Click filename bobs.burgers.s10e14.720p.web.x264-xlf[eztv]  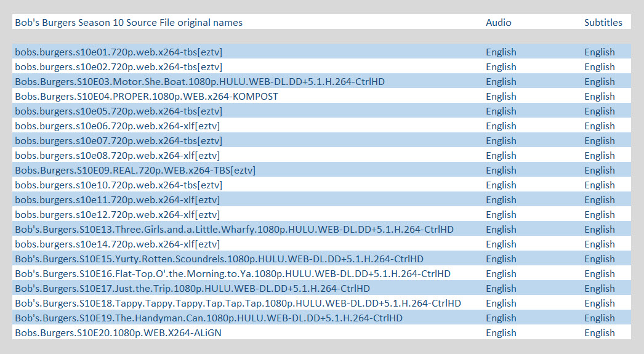point(117,244)
